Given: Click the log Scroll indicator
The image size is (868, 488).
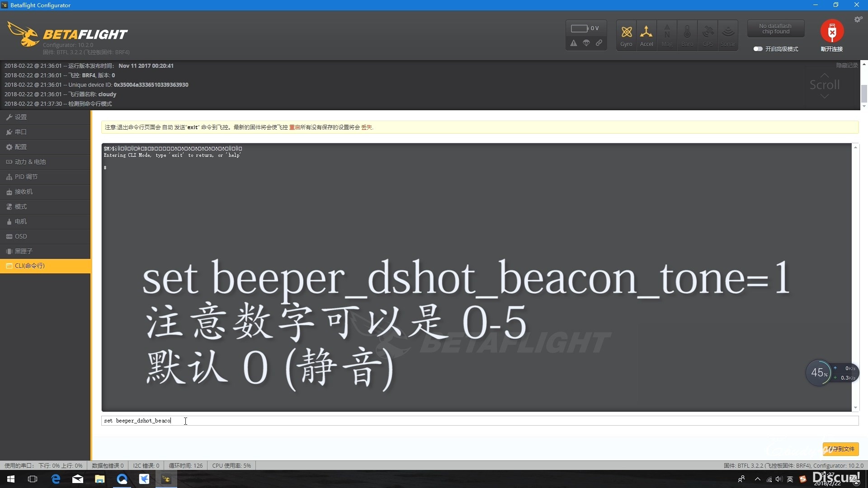Looking at the screenshot, I should coord(825,85).
